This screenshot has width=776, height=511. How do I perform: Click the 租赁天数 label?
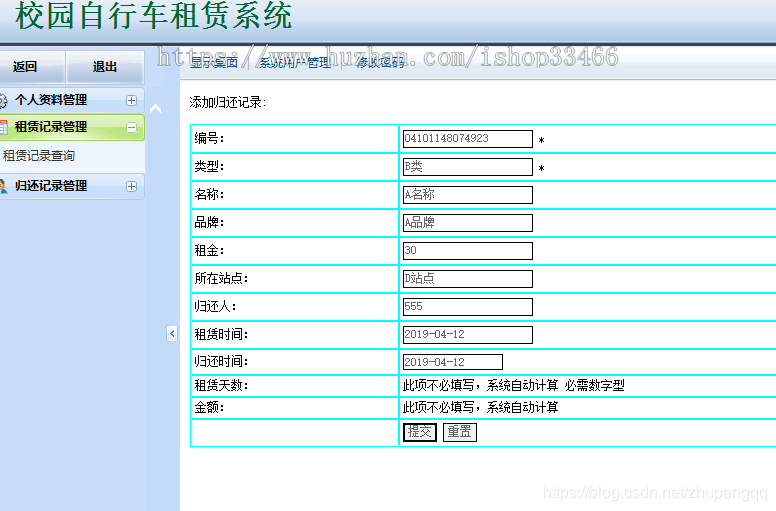(221, 385)
